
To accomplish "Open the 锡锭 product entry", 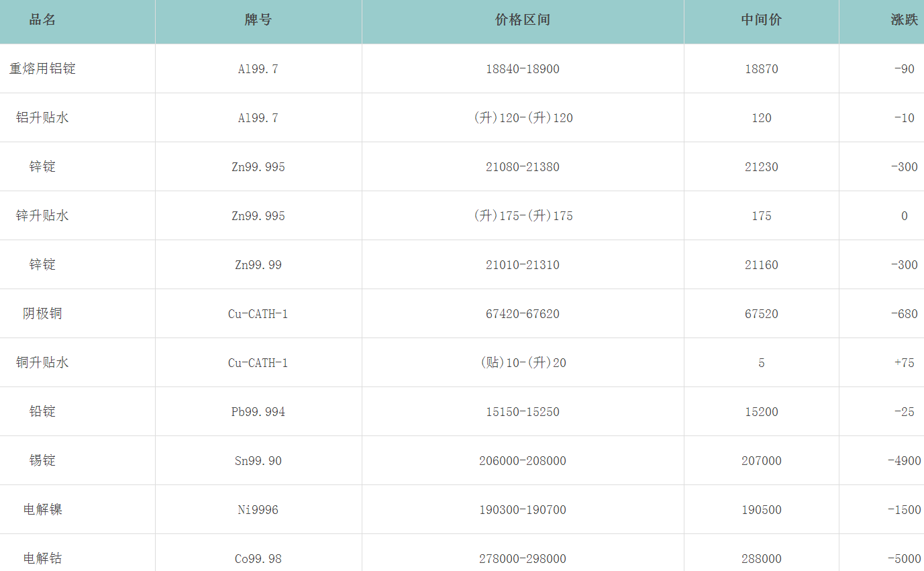I will point(42,460).
